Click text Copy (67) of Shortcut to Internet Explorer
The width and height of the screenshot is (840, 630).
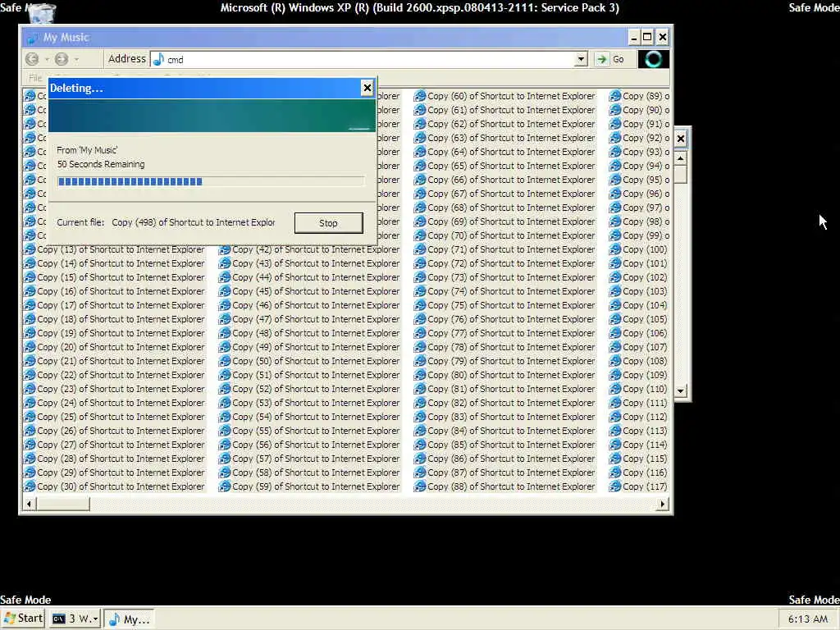[x=511, y=194]
